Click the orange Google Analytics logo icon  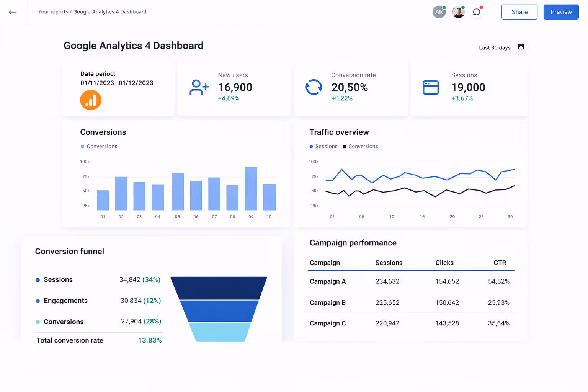click(90, 100)
